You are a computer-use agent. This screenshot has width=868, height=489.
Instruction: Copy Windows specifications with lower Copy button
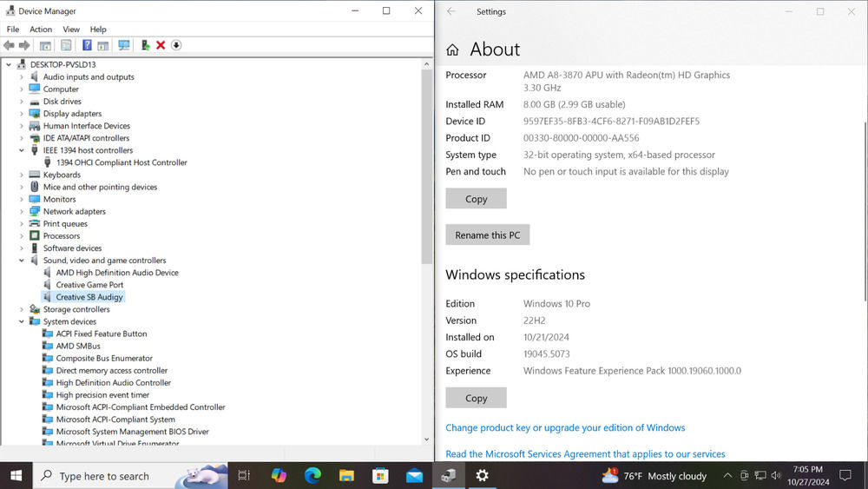pos(476,398)
